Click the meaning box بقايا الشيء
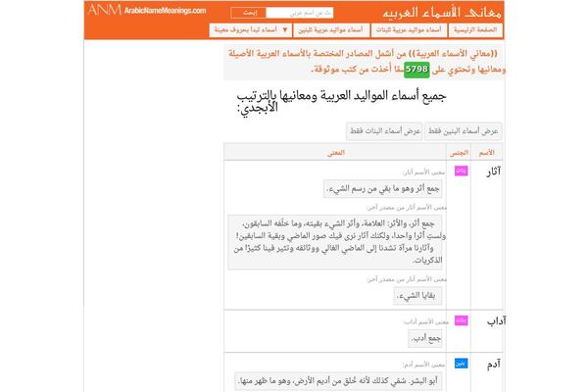The image size is (588, 392). point(417,296)
